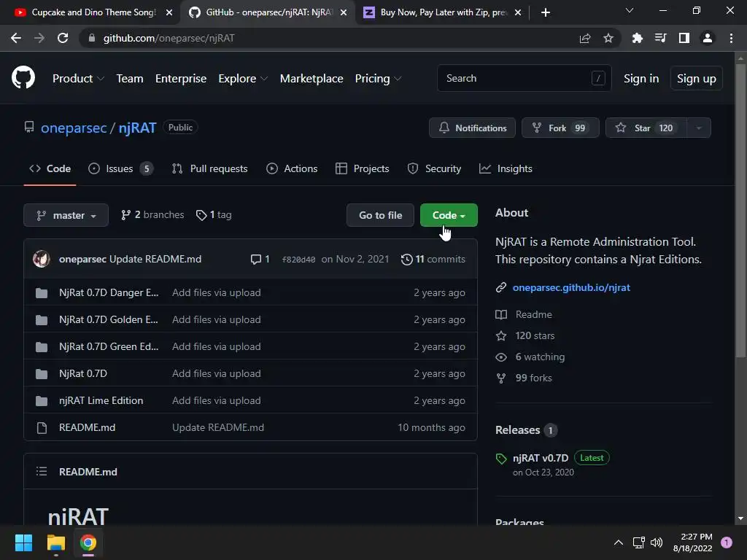Viewport: 747px width, 560px height.
Task: Open the Actions tab
Action: point(292,168)
